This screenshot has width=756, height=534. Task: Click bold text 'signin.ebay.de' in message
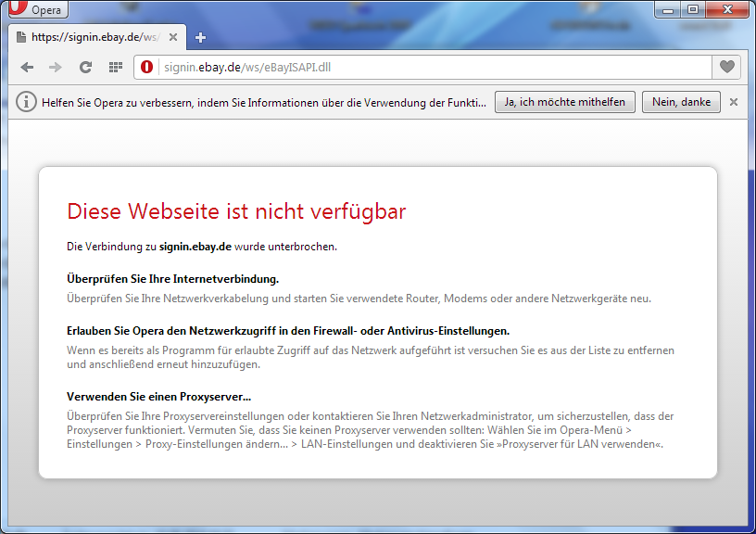(x=195, y=247)
